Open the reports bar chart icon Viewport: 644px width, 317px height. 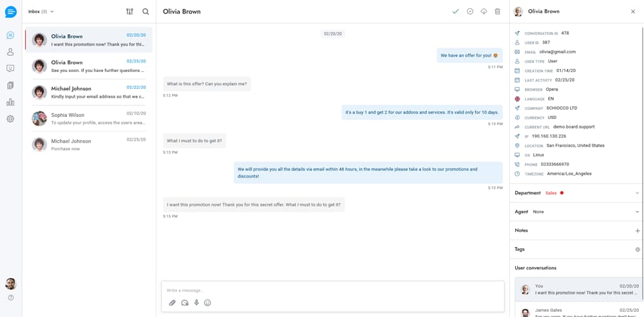[x=11, y=102]
